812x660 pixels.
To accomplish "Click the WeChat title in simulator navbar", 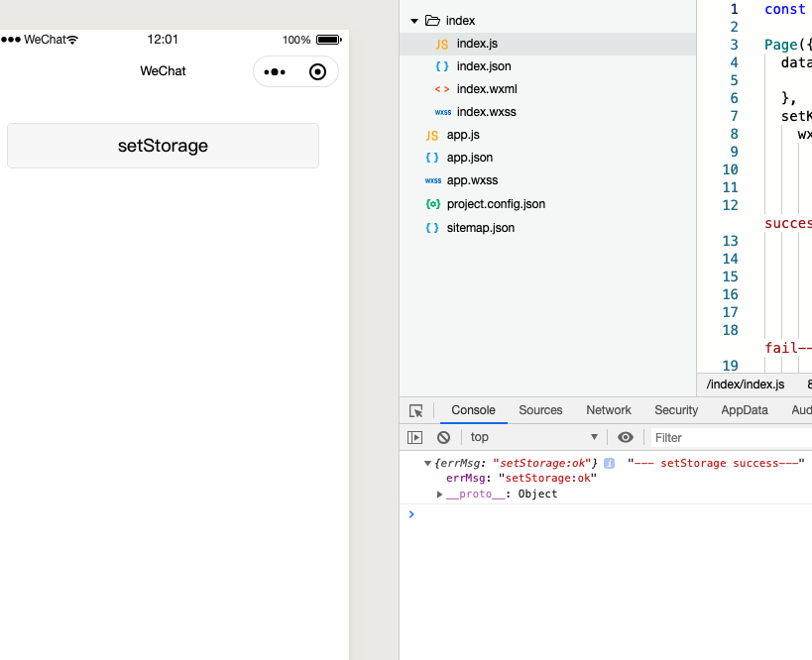I will pyautogui.click(x=163, y=71).
